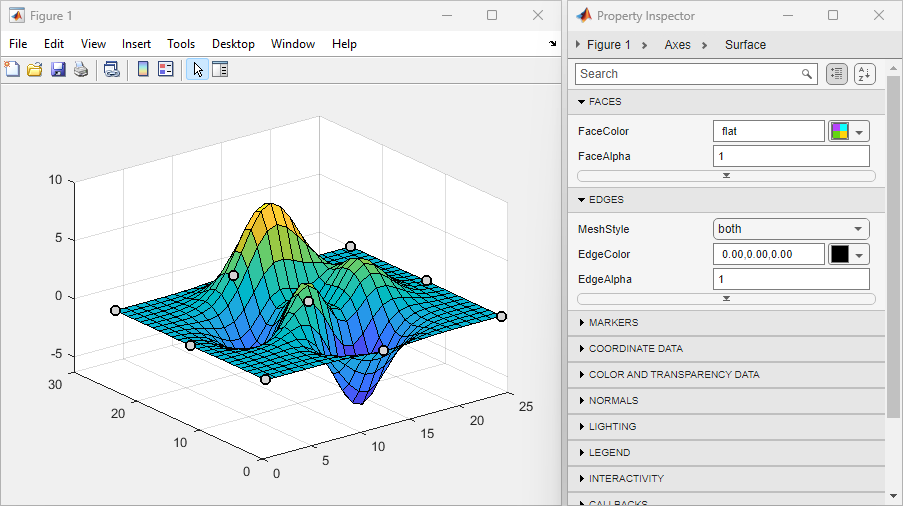Click the New Figure toolbar icon

pyautogui.click(x=13, y=70)
